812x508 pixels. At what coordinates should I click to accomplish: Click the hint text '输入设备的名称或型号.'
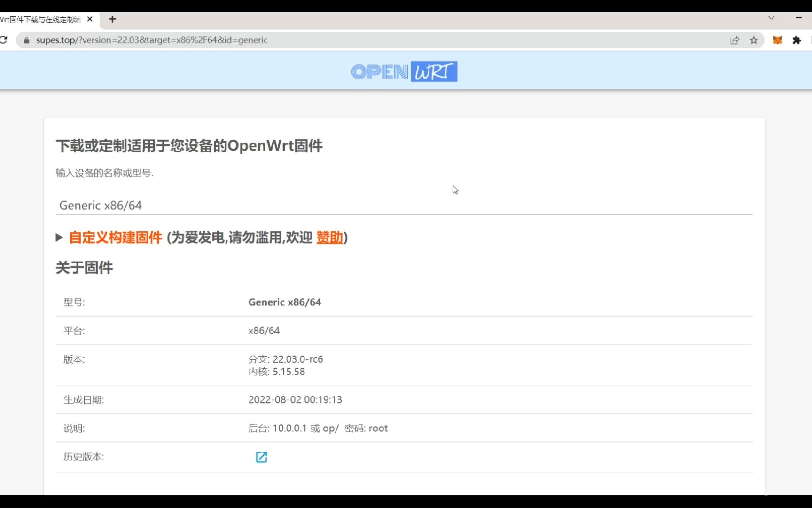coord(104,173)
